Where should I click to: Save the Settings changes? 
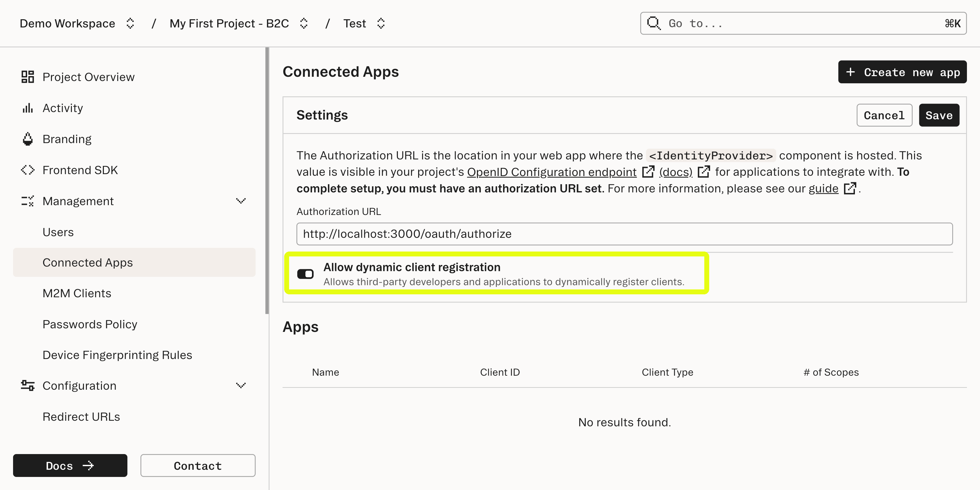tap(939, 115)
